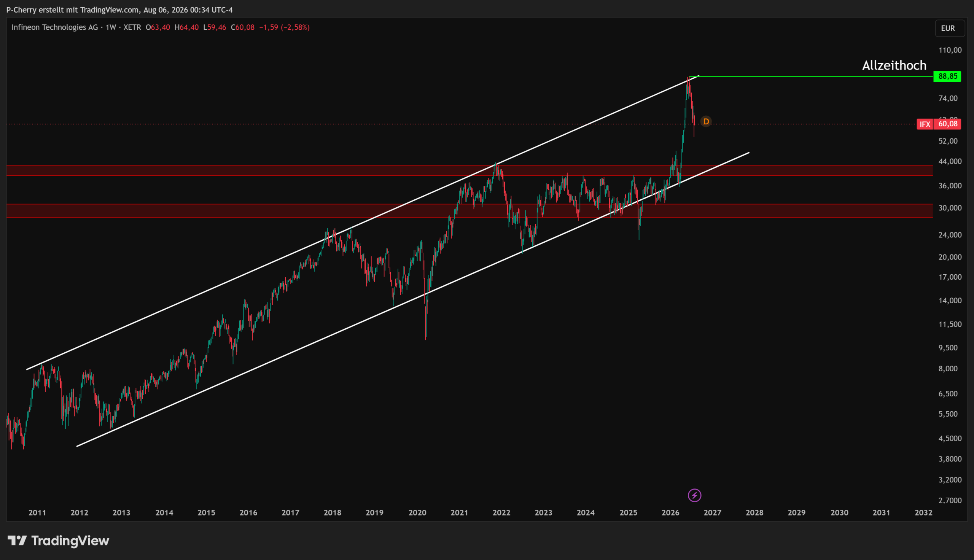
Task: Click the 2025 label on the time axis
Action: [628, 513]
